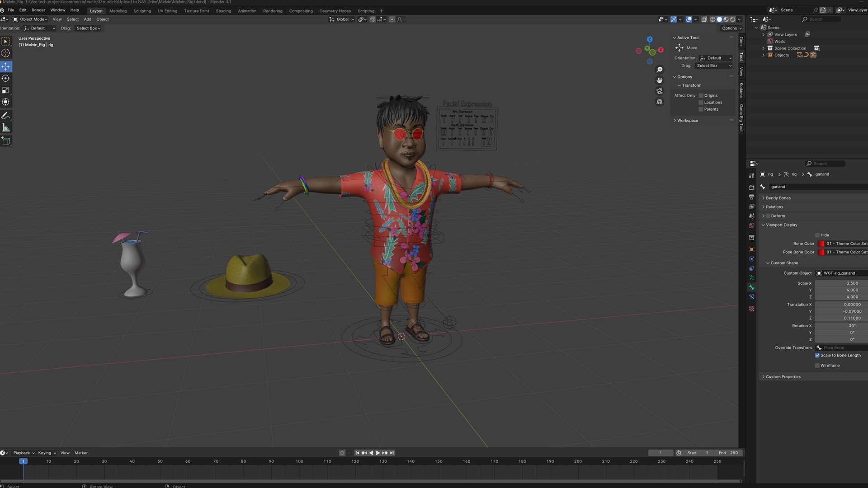Select the Measure tool
Viewport: 868px width, 488px height.
point(6,128)
